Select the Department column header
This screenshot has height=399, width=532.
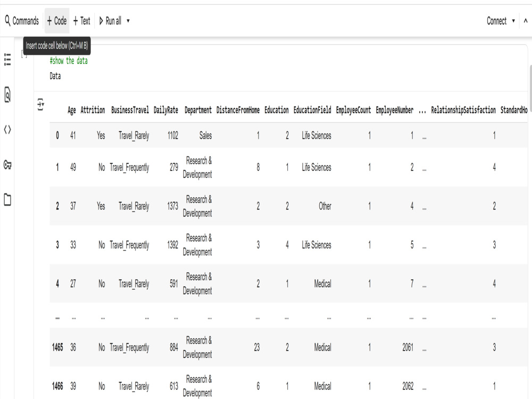tap(198, 110)
